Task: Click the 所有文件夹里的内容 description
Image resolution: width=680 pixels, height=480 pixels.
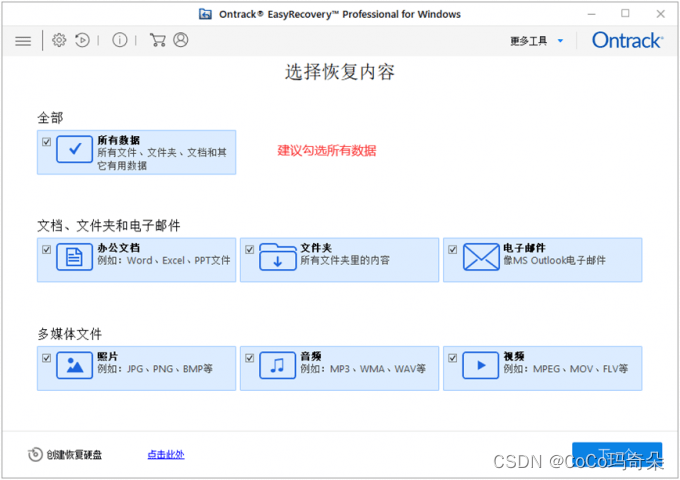Action: (345, 260)
